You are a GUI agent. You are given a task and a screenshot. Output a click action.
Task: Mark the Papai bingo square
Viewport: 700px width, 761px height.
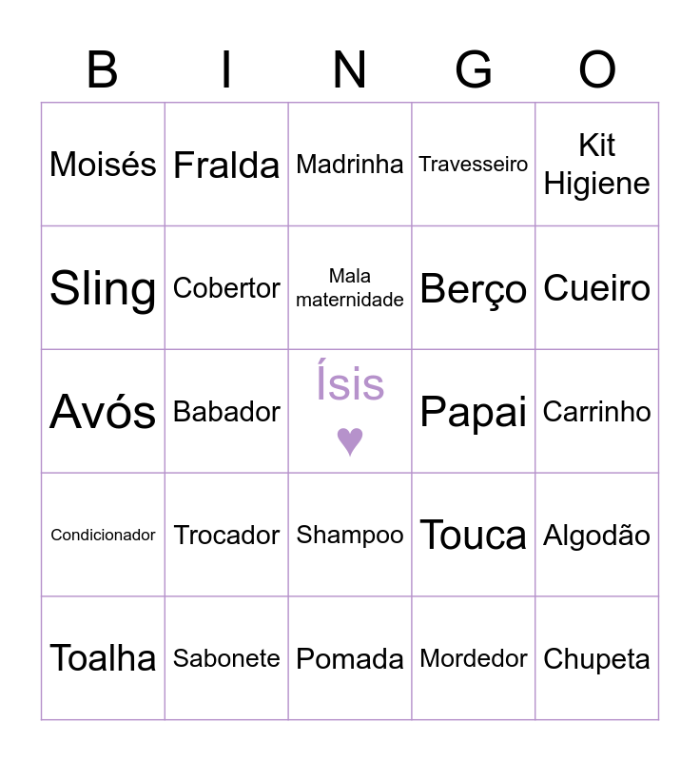(x=474, y=412)
